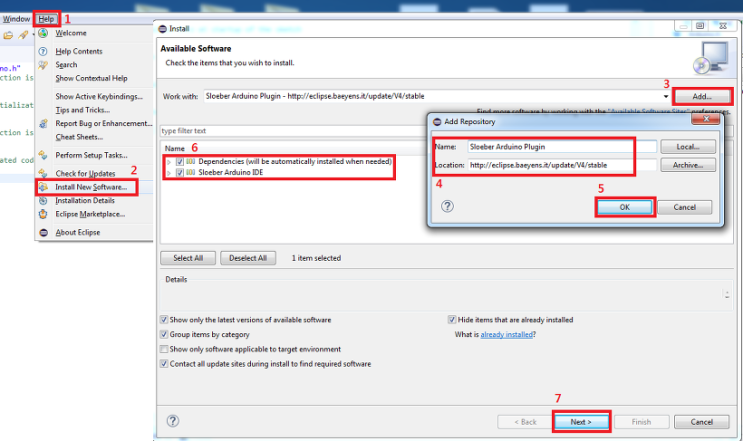
Task: Select Check for Updates menu entry
Action: coord(85,173)
